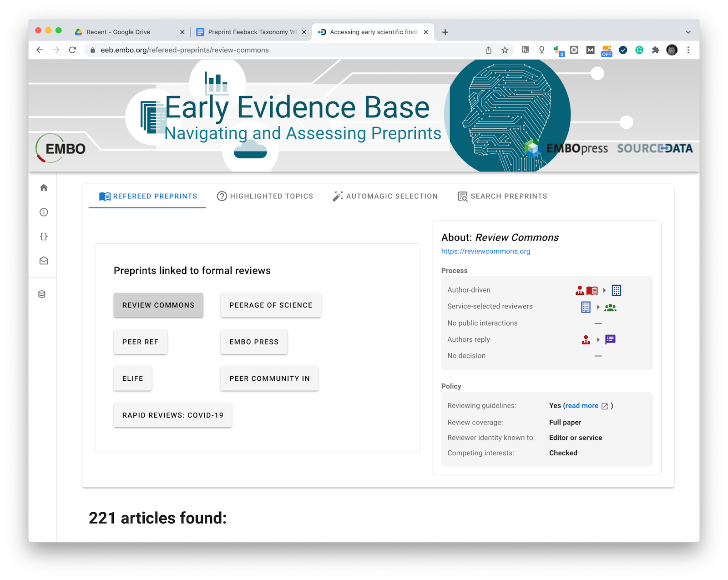Screen dimensions: 728x580
Task: Open the Automagic Selection tab
Action: coord(385,196)
